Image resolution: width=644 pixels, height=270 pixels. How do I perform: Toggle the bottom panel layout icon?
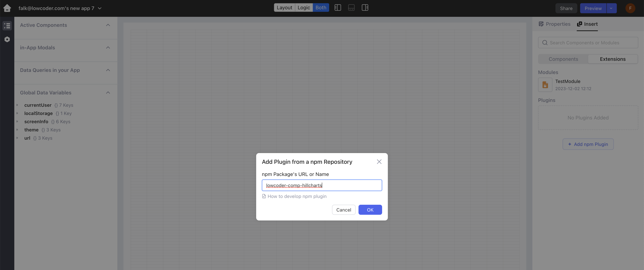(351, 8)
